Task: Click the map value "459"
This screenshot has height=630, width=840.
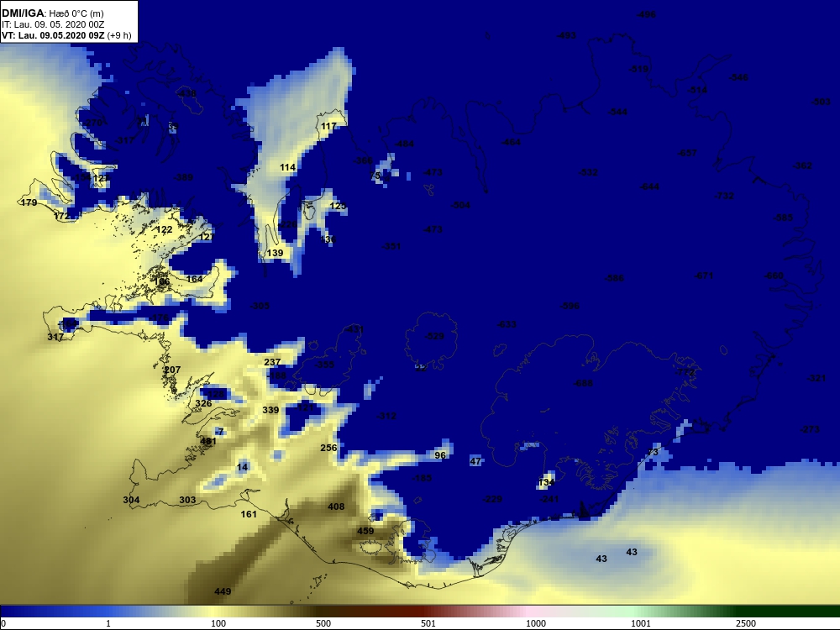Action: (x=365, y=531)
